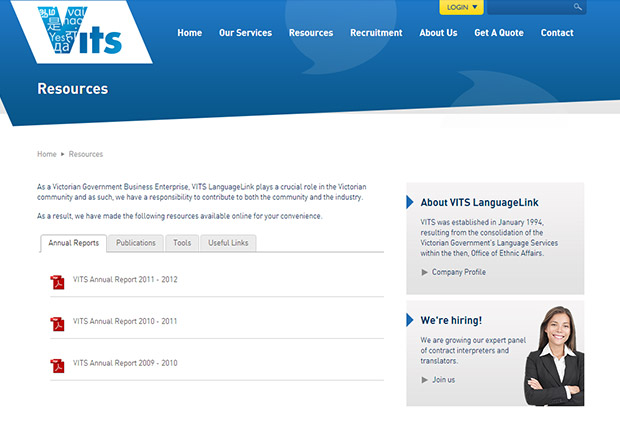Click the Resources page title
The height and width of the screenshot is (430, 620).
pos(73,89)
